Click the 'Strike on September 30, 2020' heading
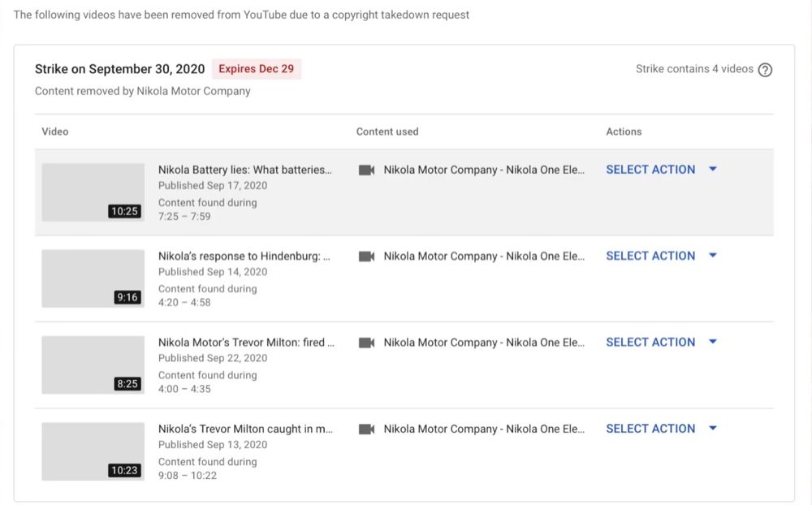The image size is (812, 505). pos(119,69)
